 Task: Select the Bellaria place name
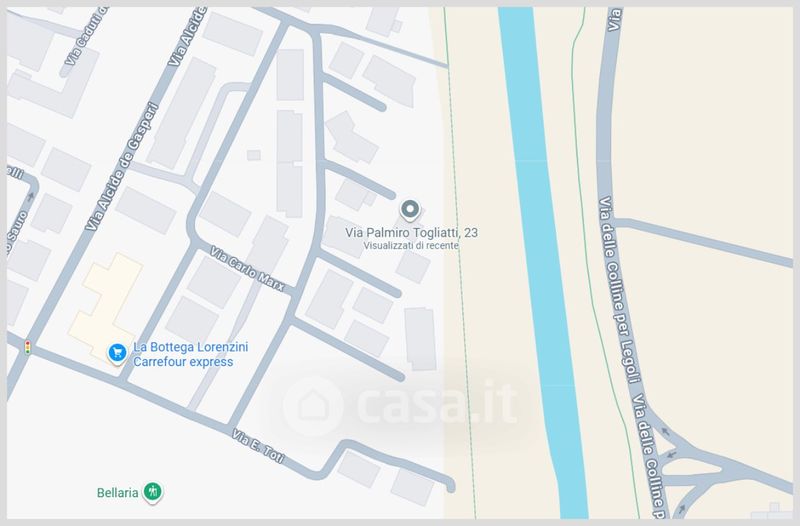(116, 492)
